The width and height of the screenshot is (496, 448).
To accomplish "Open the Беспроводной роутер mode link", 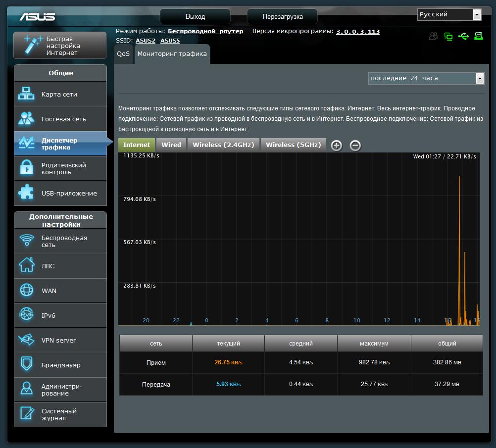I will pyautogui.click(x=205, y=31).
